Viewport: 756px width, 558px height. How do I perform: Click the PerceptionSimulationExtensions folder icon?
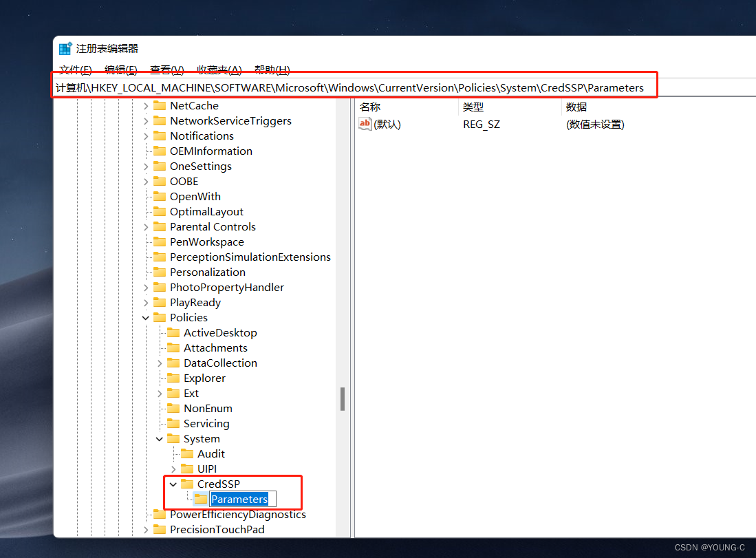[160, 257]
